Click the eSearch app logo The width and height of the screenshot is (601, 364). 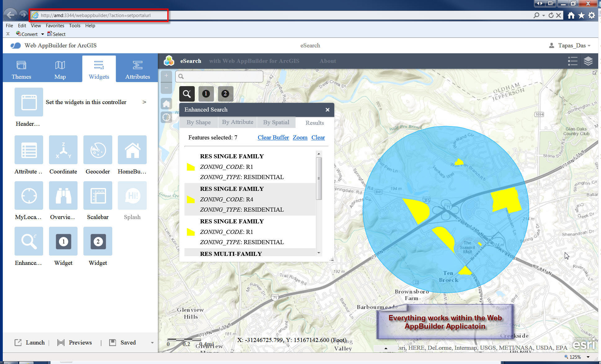tap(169, 61)
